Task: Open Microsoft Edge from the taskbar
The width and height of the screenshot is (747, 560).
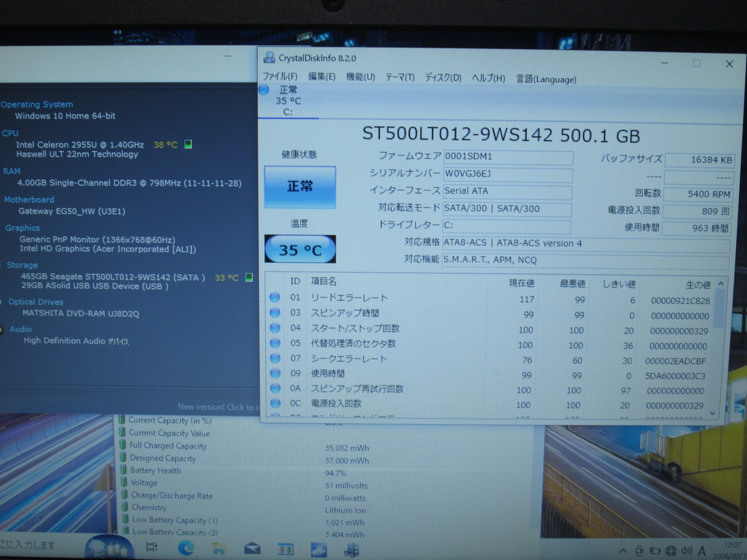Action: (x=186, y=547)
